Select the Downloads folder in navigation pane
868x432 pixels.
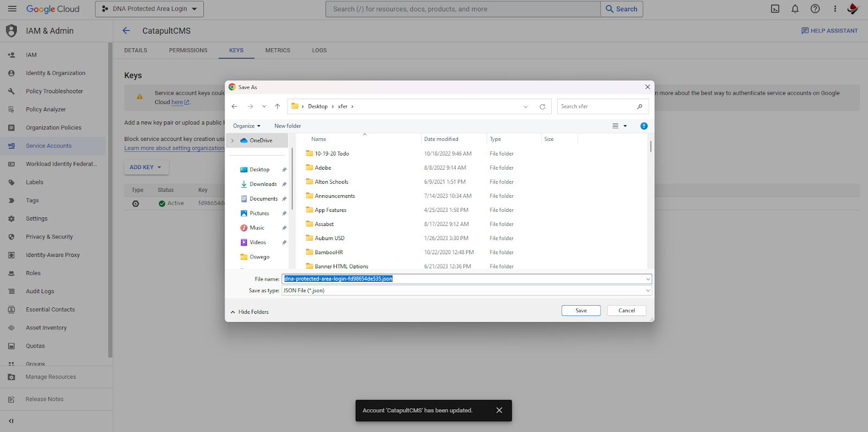coord(263,184)
